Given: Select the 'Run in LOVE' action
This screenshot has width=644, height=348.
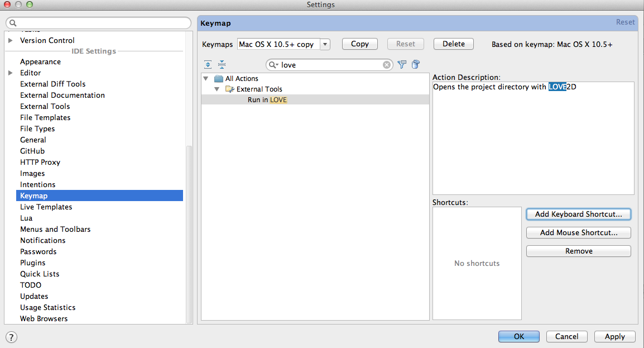Looking at the screenshot, I should pyautogui.click(x=267, y=100).
